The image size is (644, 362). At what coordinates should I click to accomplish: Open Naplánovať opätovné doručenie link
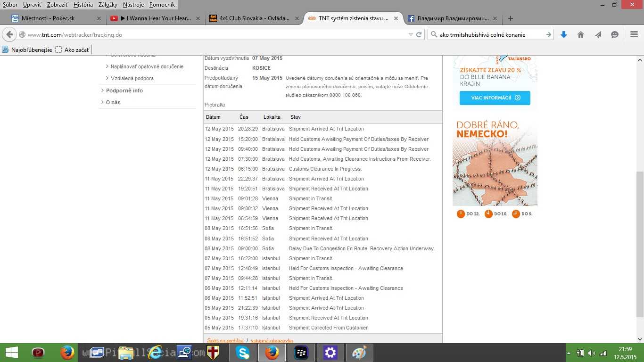(147, 66)
